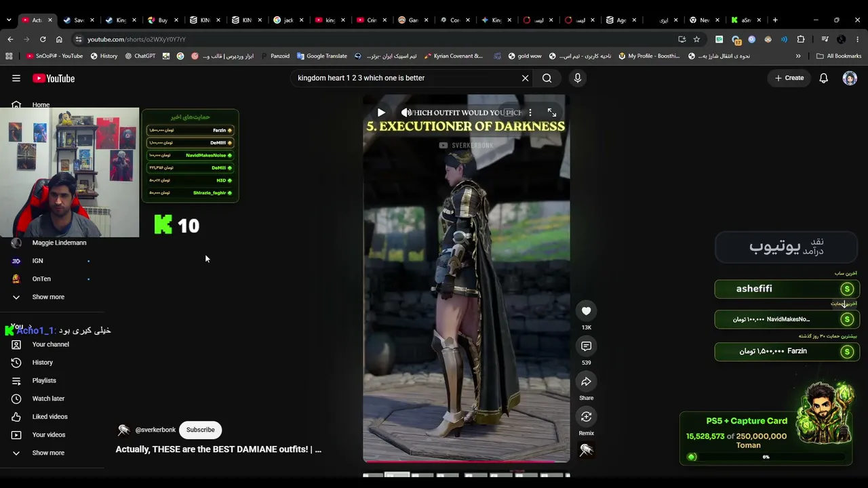The width and height of the screenshot is (868, 488).
Task: Open the Short's sound source thumbnail
Action: 587,450
